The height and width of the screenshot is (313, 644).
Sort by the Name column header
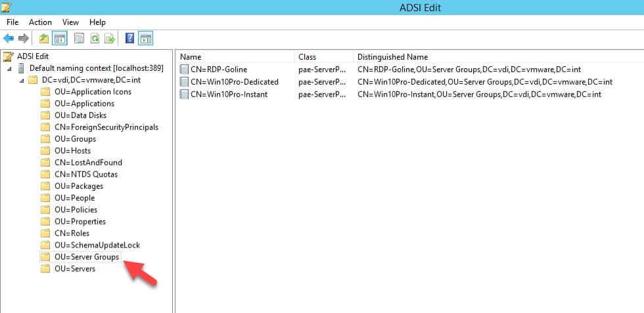click(235, 57)
